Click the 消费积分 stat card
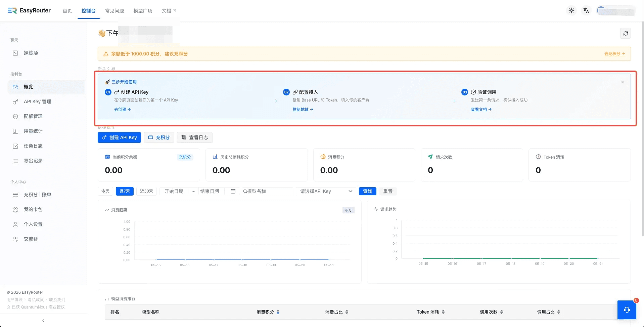Image resolution: width=644 pixels, height=327 pixels. [364, 165]
